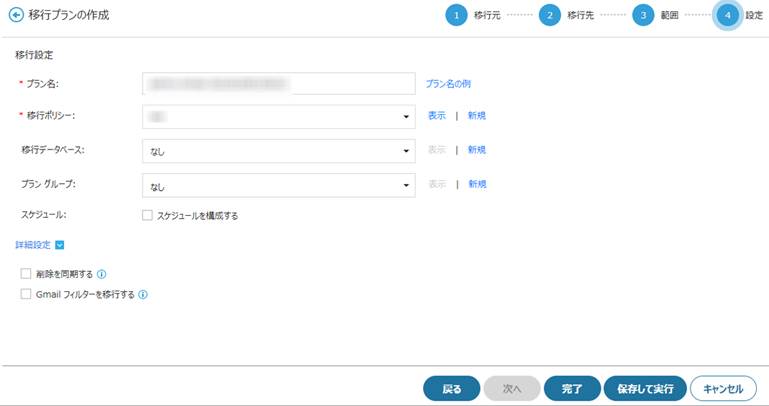The height and width of the screenshot is (406, 769).
Task: Click the 詳細設定 link text
Action: click(33, 245)
